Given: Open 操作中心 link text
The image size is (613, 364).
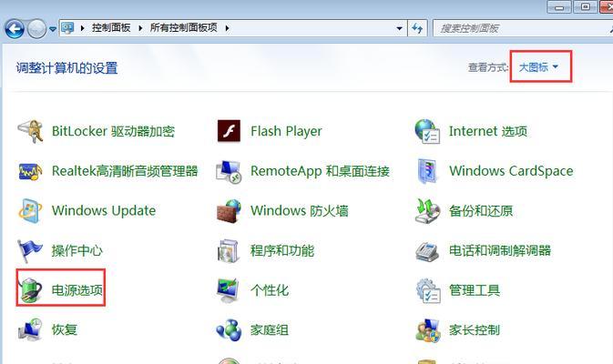Looking at the screenshot, I should (77, 251).
